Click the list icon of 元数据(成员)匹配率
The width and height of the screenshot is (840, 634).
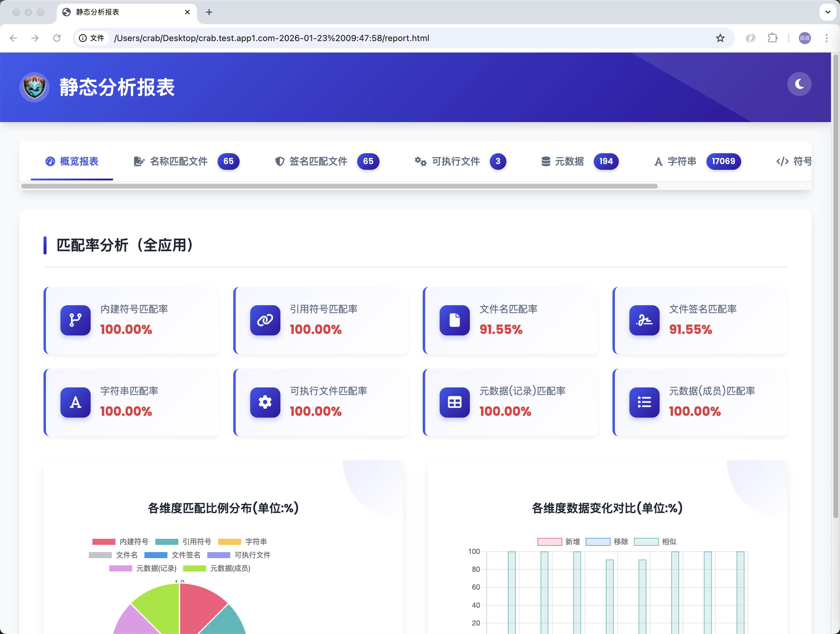[645, 402]
